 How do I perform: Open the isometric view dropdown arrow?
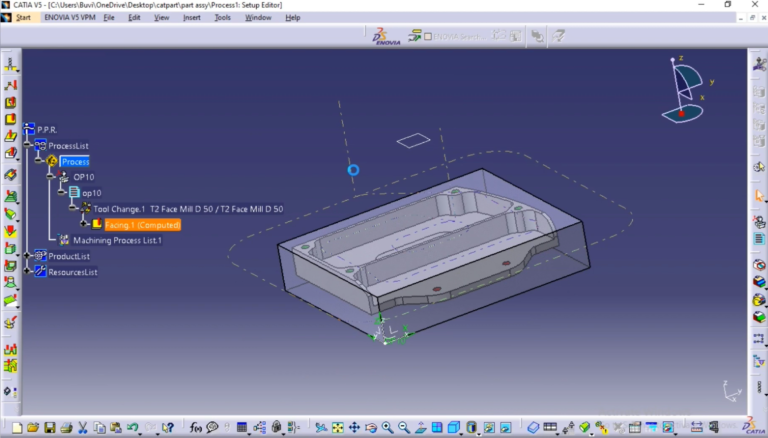461,434
